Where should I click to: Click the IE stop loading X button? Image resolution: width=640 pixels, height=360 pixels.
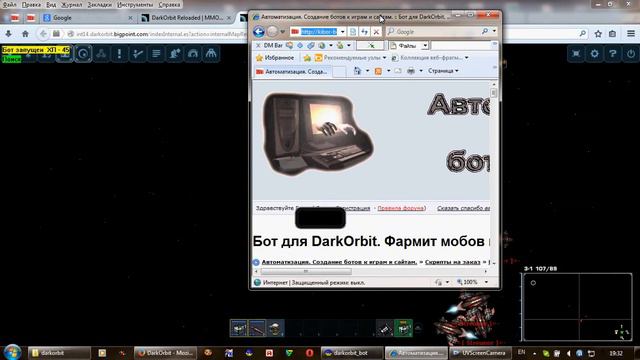coord(376,31)
